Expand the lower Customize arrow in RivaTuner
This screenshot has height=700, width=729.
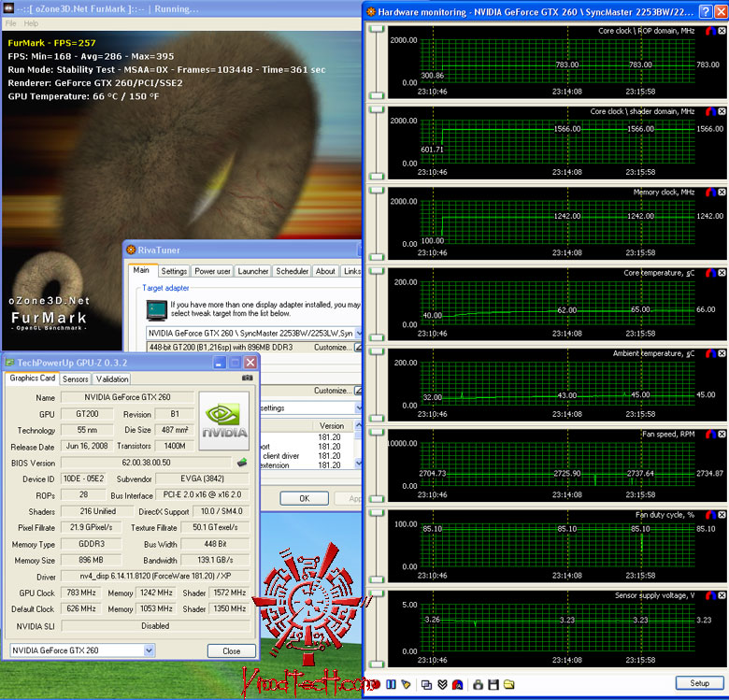tap(358, 391)
